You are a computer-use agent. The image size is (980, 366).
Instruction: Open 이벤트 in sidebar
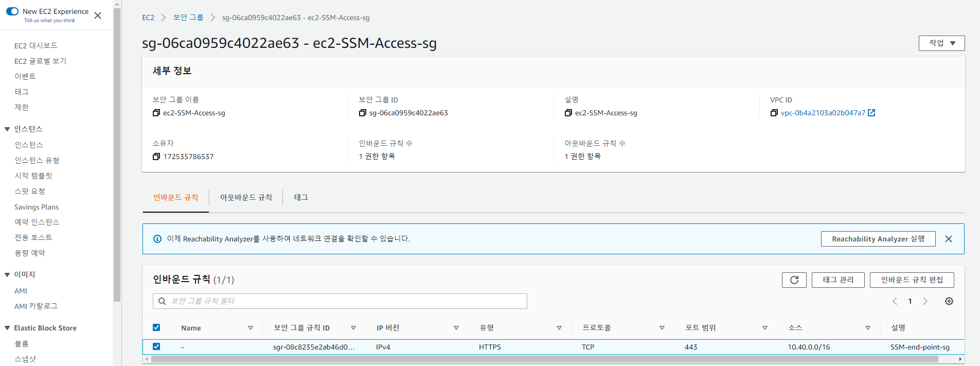tap(25, 76)
